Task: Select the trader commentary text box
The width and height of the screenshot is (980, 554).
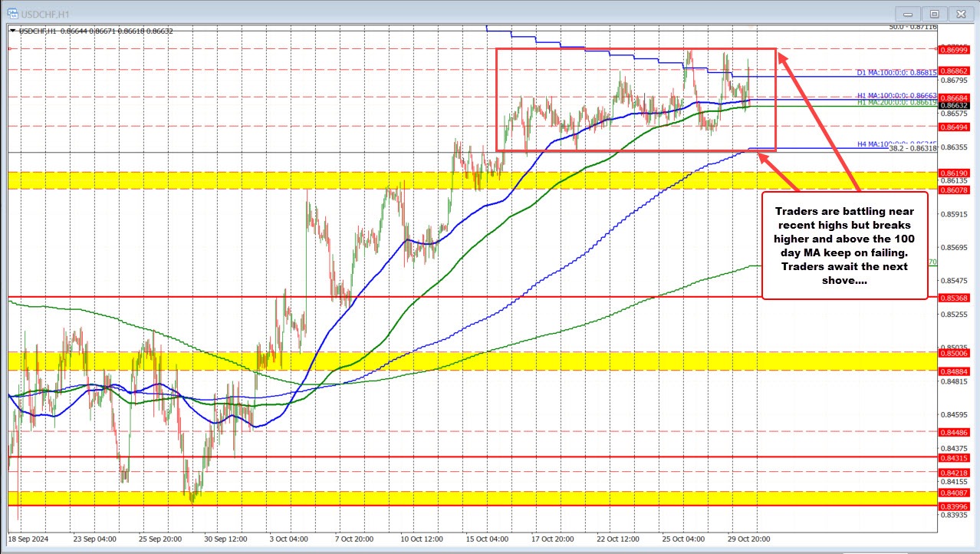Action: click(x=844, y=246)
